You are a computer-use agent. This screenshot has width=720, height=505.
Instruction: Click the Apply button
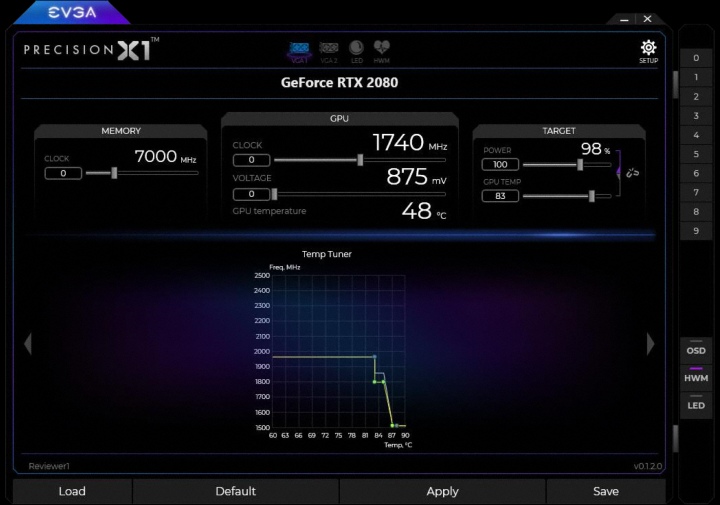click(x=442, y=491)
